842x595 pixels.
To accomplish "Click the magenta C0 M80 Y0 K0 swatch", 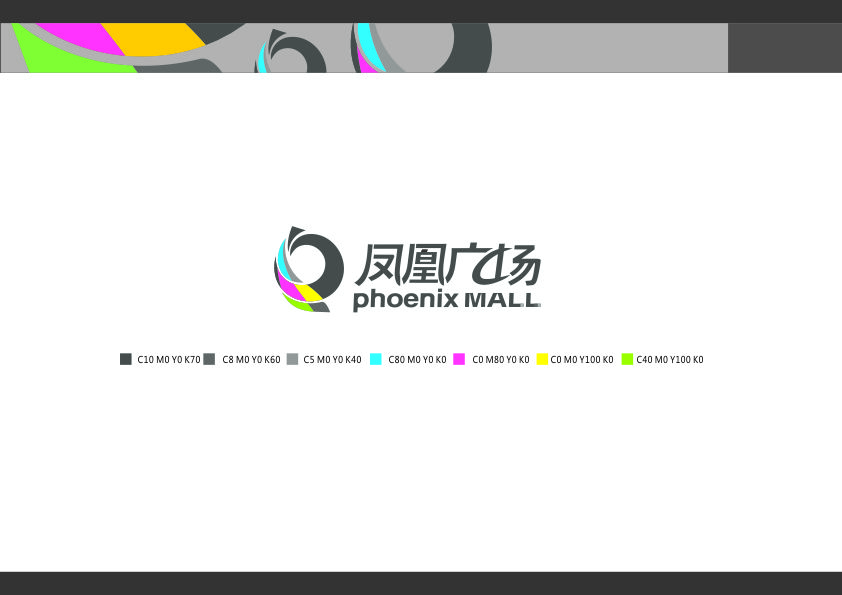I will coord(459,359).
